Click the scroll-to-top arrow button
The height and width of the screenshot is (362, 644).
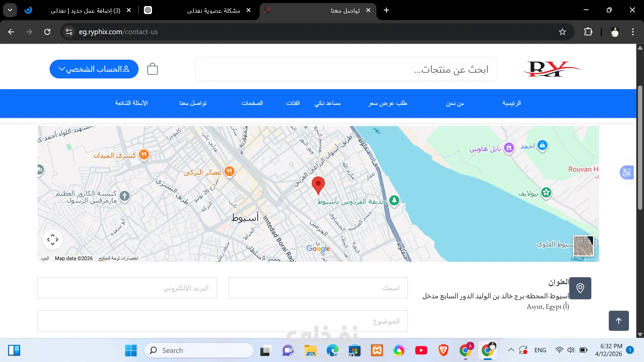click(619, 321)
